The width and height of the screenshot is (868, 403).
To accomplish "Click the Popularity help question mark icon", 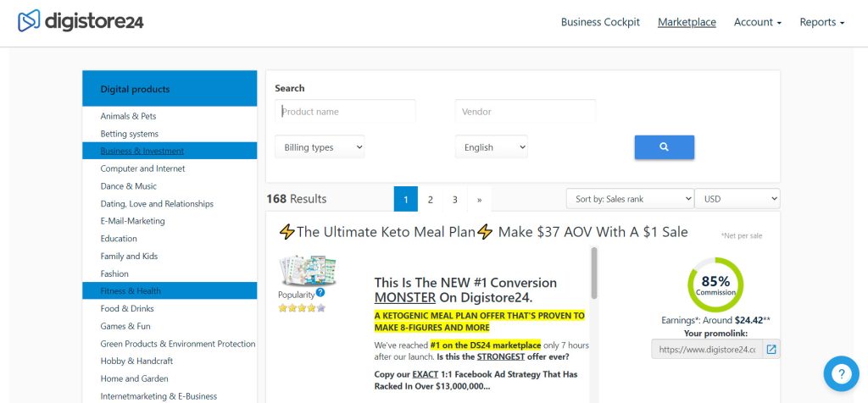I will [x=320, y=293].
